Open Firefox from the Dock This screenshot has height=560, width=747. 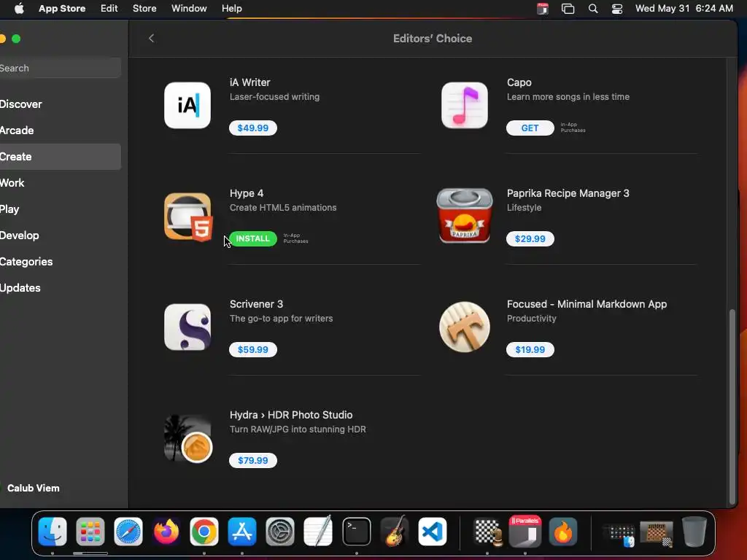[166, 532]
